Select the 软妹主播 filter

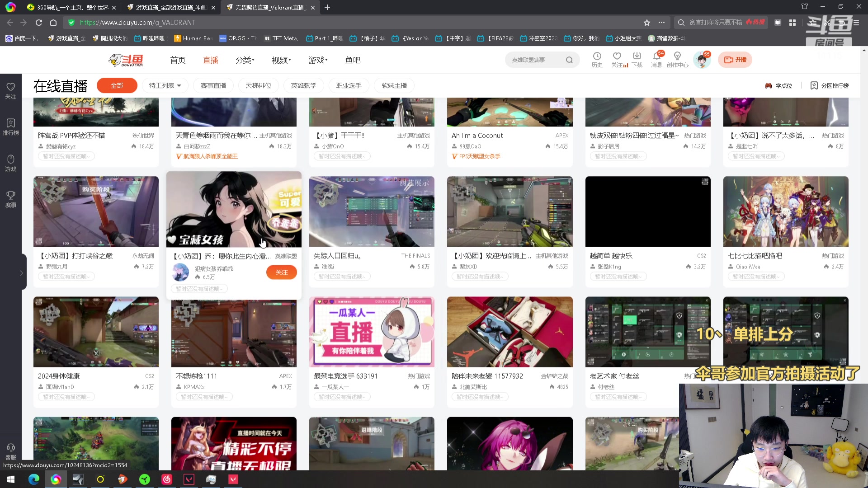(x=394, y=85)
